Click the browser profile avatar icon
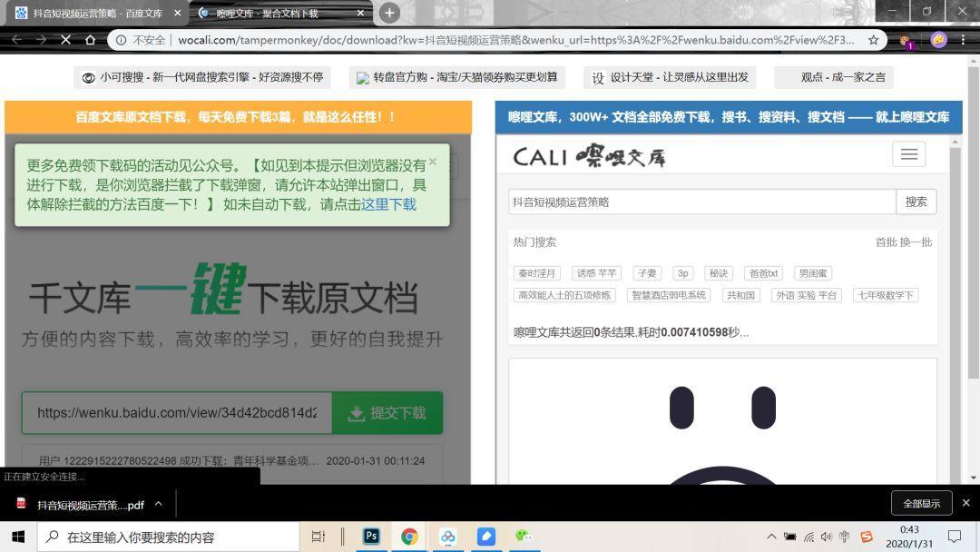This screenshot has width=980, height=552. (x=937, y=40)
